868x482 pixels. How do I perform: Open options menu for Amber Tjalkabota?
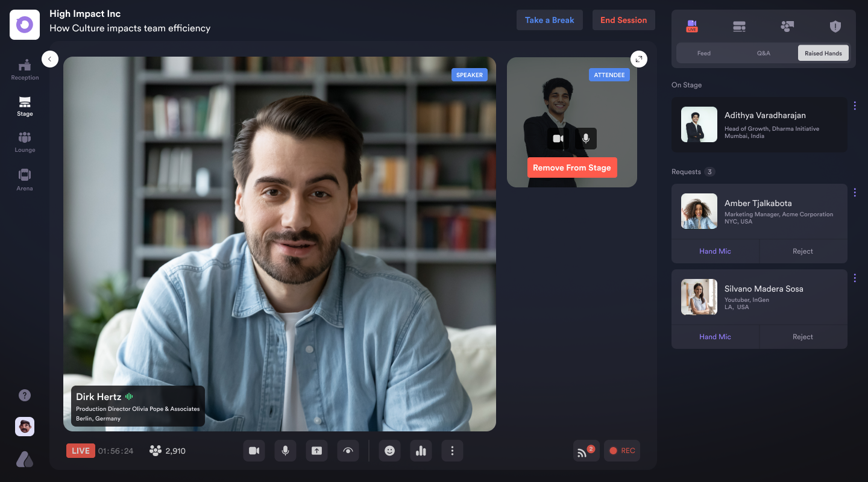[855, 193]
